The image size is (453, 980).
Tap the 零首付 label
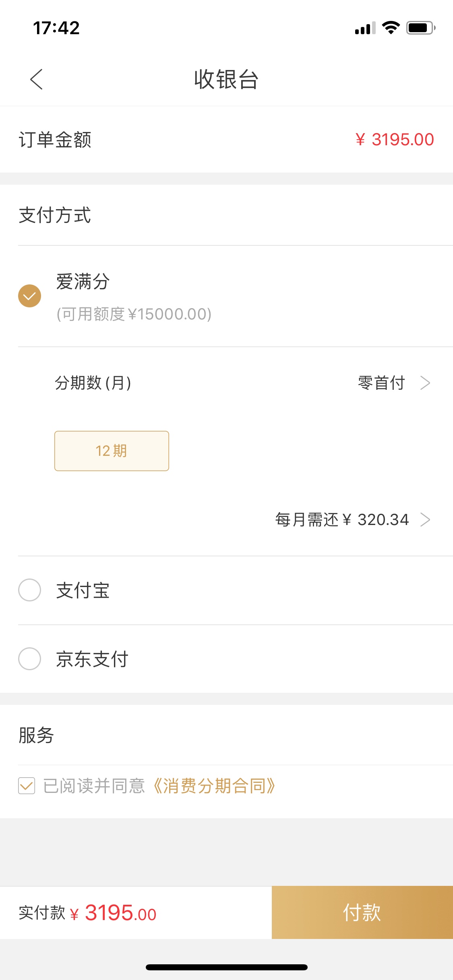(x=381, y=383)
